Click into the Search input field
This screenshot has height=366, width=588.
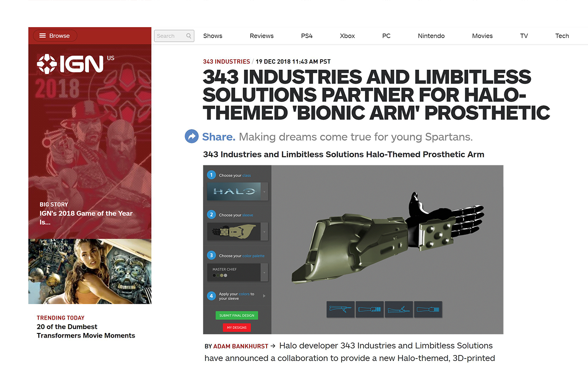point(170,36)
